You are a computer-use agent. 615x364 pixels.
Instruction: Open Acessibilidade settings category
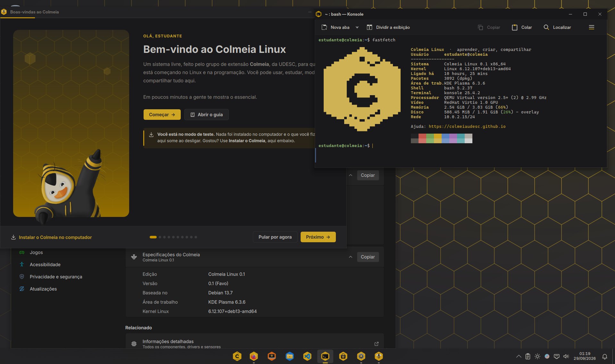click(45, 265)
